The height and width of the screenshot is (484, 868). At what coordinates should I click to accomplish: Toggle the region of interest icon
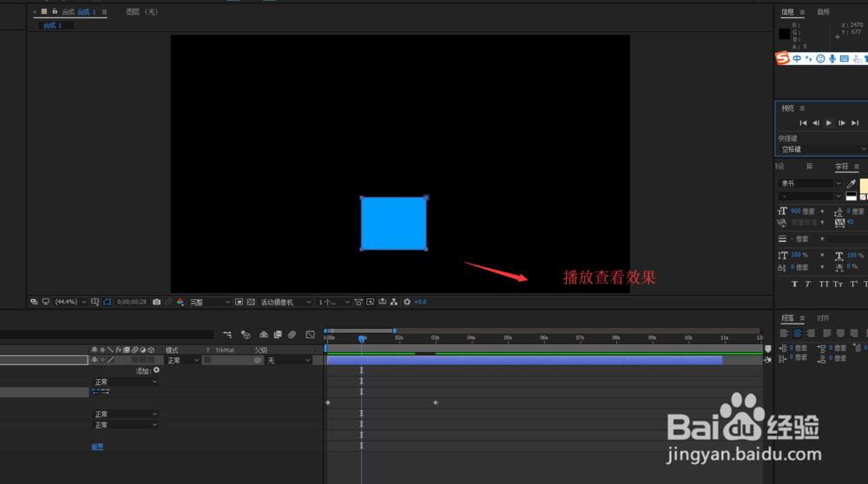[x=240, y=302]
